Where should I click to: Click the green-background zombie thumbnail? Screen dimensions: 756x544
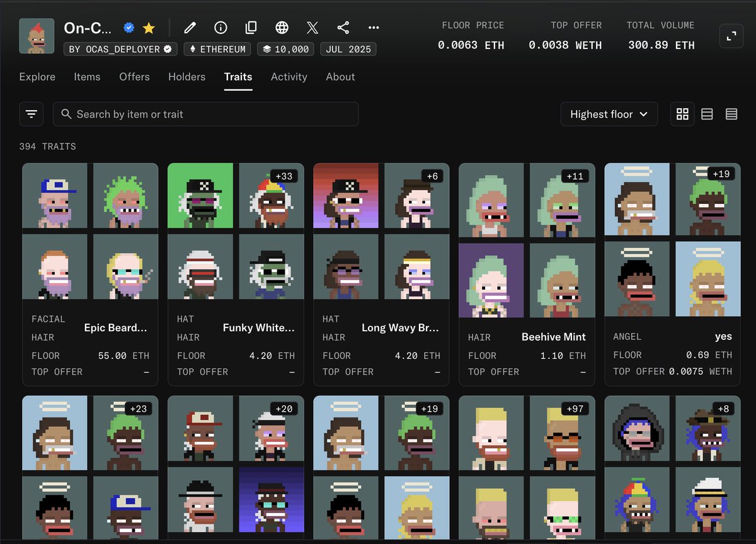click(200, 196)
